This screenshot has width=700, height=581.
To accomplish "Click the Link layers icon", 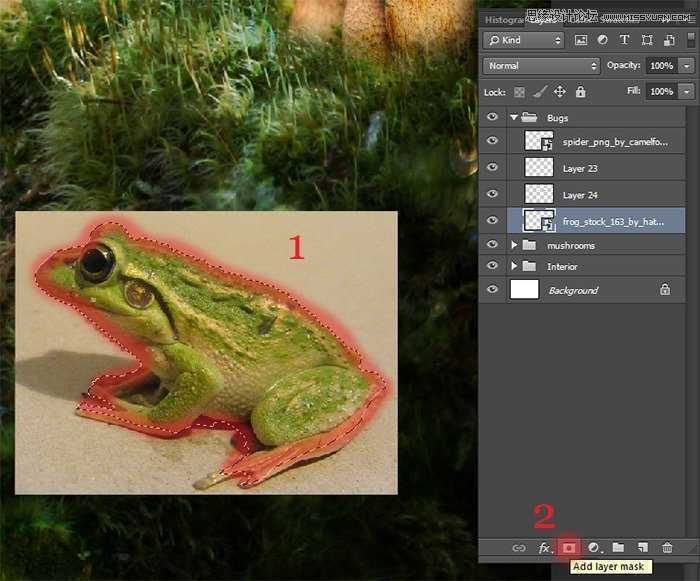I will tap(519, 548).
